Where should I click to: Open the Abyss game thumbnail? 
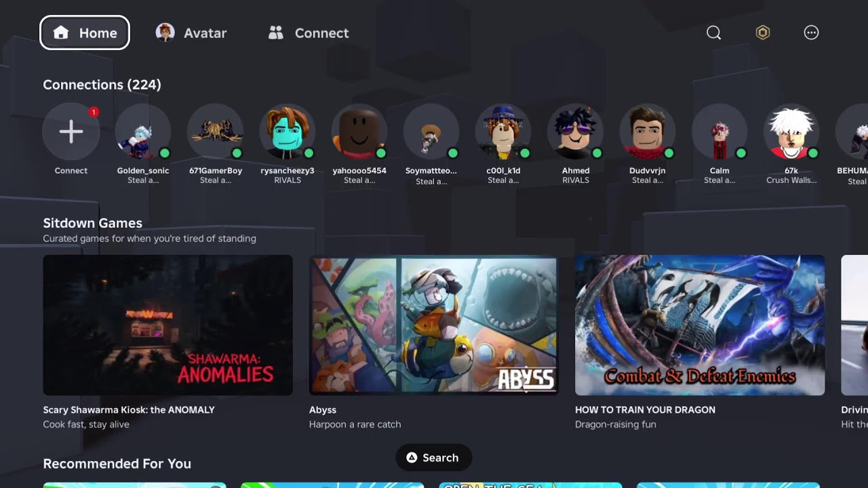pos(434,325)
